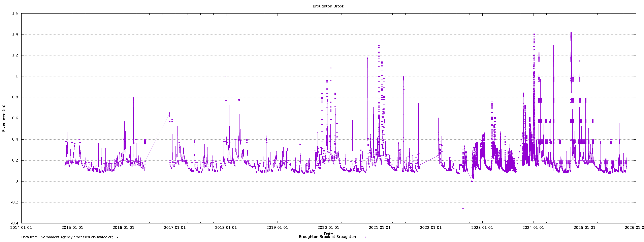
Task: Select the 2023-01-01 date tick label
Action: tap(482, 227)
